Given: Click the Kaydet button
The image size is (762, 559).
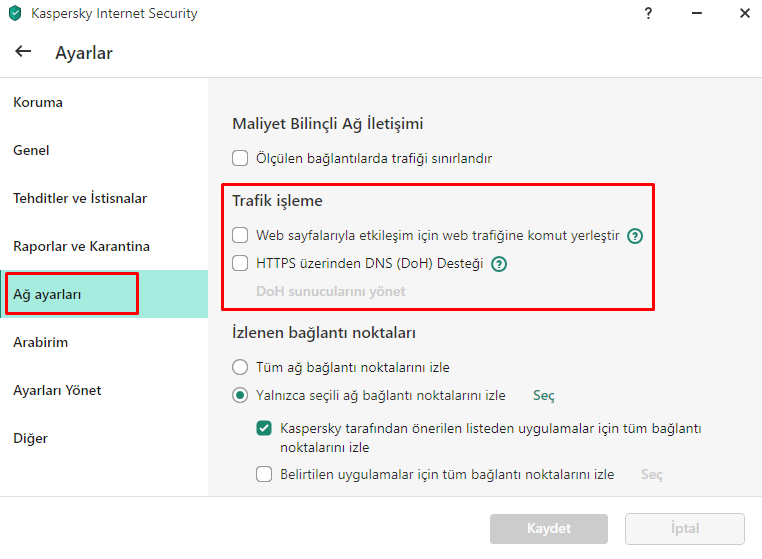Looking at the screenshot, I should [549, 529].
